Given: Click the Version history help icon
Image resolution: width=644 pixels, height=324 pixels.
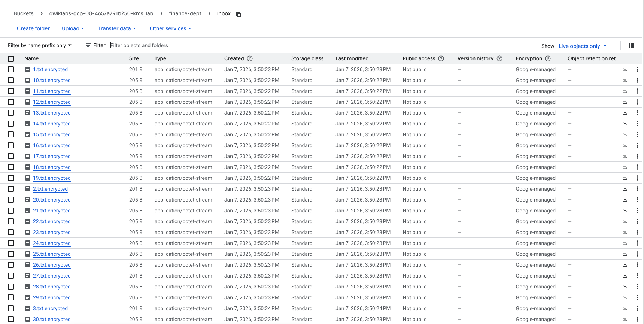Looking at the screenshot, I should (x=499, y=58).
